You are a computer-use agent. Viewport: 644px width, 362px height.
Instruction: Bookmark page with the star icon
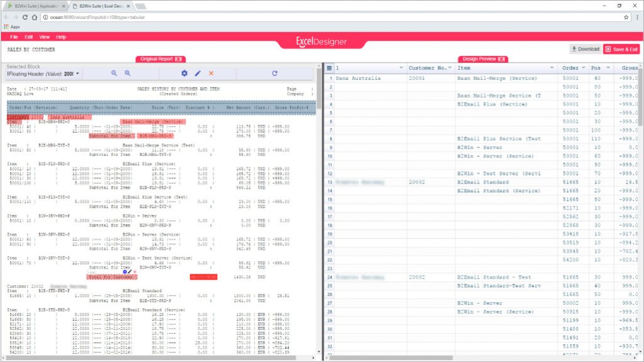pos(626,17)
